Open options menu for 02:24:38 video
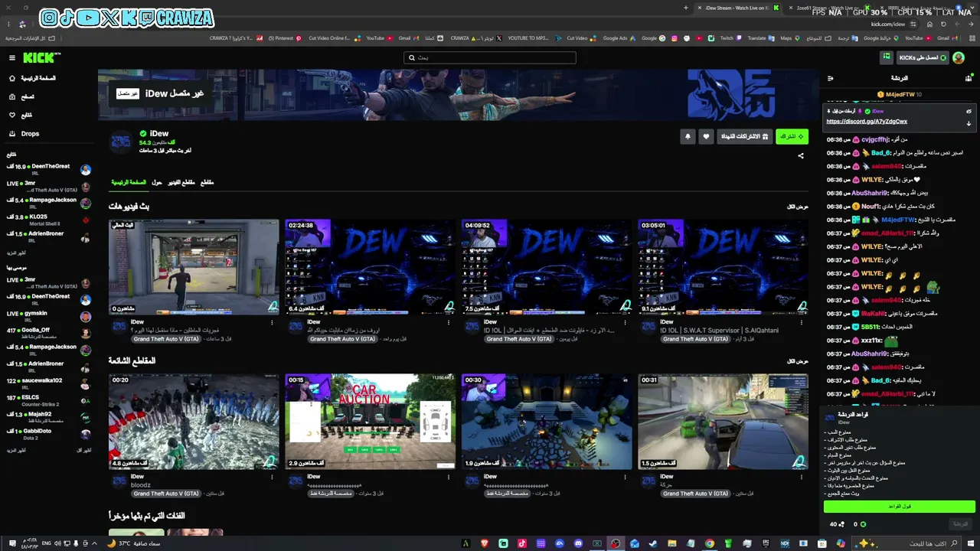 tap(448, 322)
